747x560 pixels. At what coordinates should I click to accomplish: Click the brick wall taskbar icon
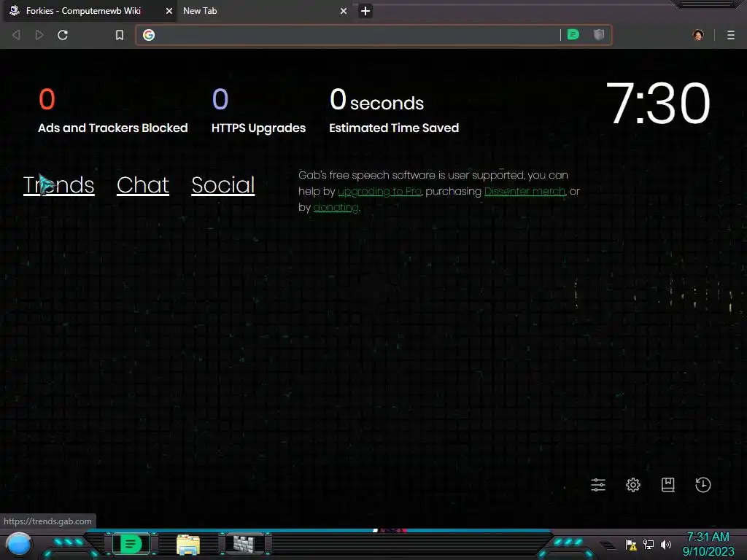coord(244,544)
